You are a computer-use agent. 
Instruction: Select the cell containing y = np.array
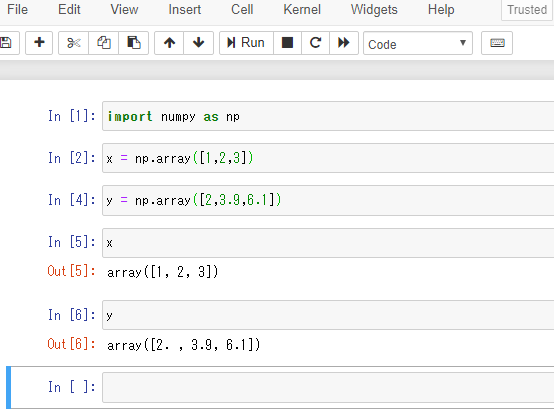(328, 200)
